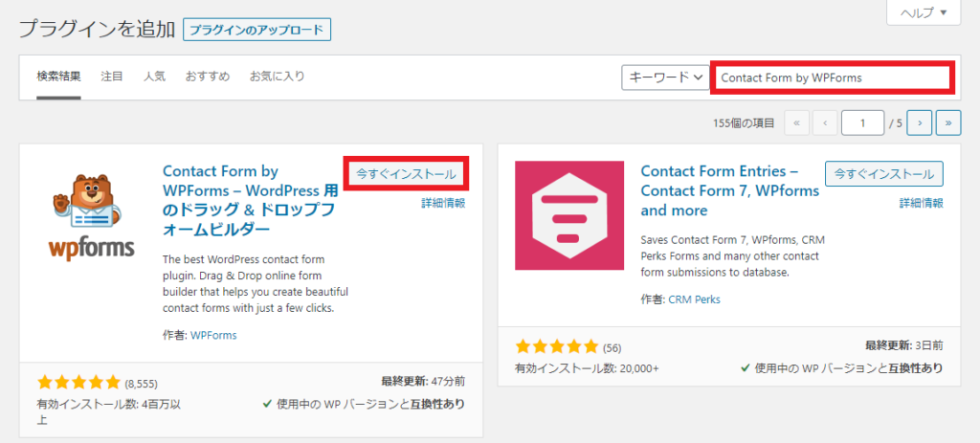
Task: Jump to last page of results
Action: click(948, 123)
